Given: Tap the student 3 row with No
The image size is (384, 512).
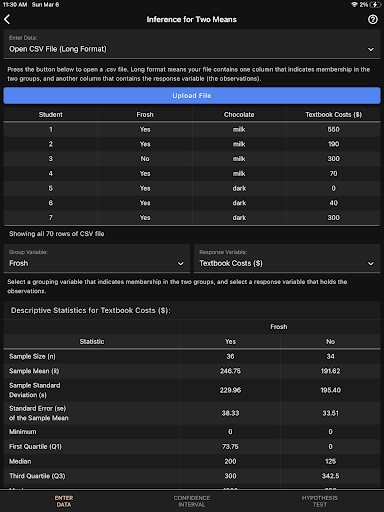Looking at the screenshot, I should click(192, 159).
